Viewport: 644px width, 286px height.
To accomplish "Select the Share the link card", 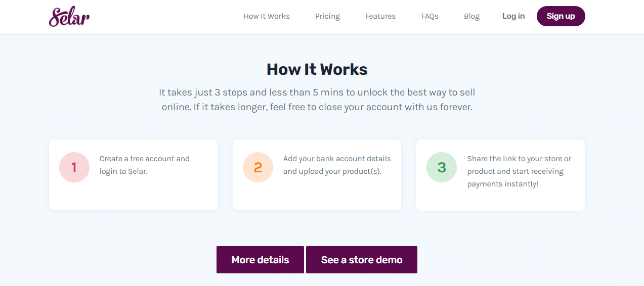I will (x=500, y=175).
